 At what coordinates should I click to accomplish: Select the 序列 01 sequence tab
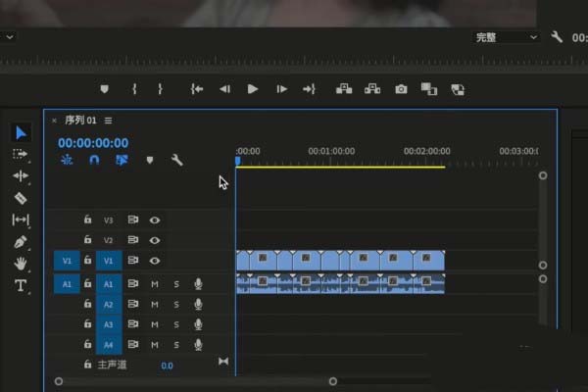click(80, 121)
